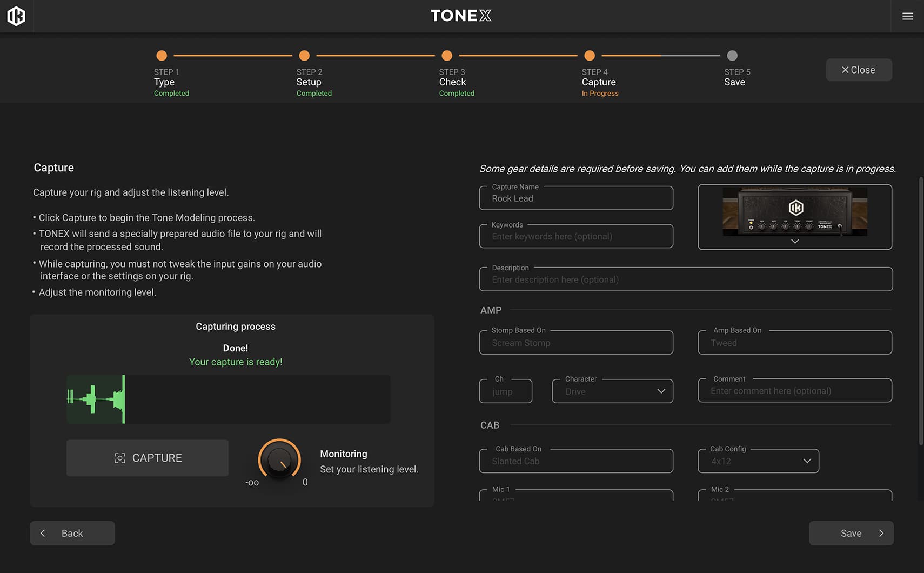924x573 pixels.
Task: Click the Step 1 Type circle
Action: [x=162, y=56]
